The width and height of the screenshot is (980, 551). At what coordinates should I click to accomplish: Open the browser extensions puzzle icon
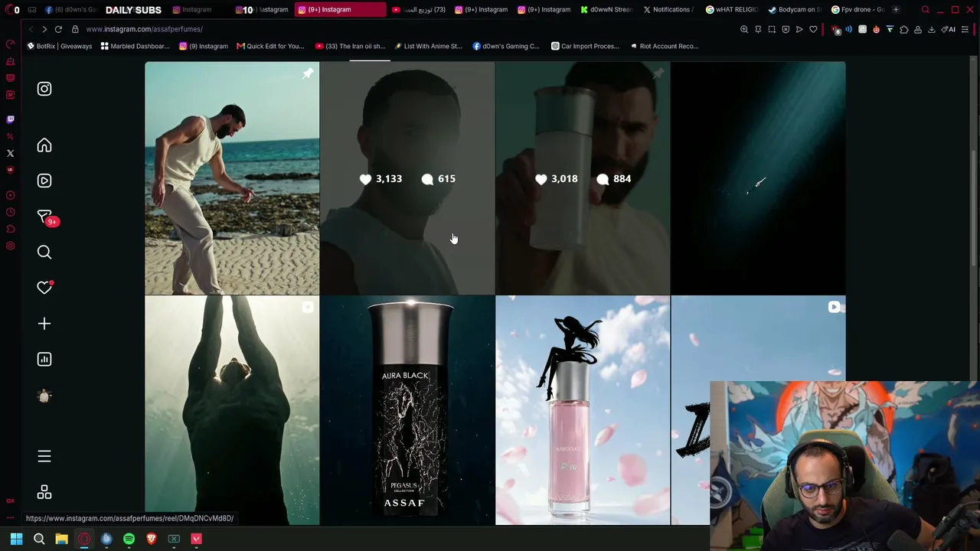[x=903, y=29]
